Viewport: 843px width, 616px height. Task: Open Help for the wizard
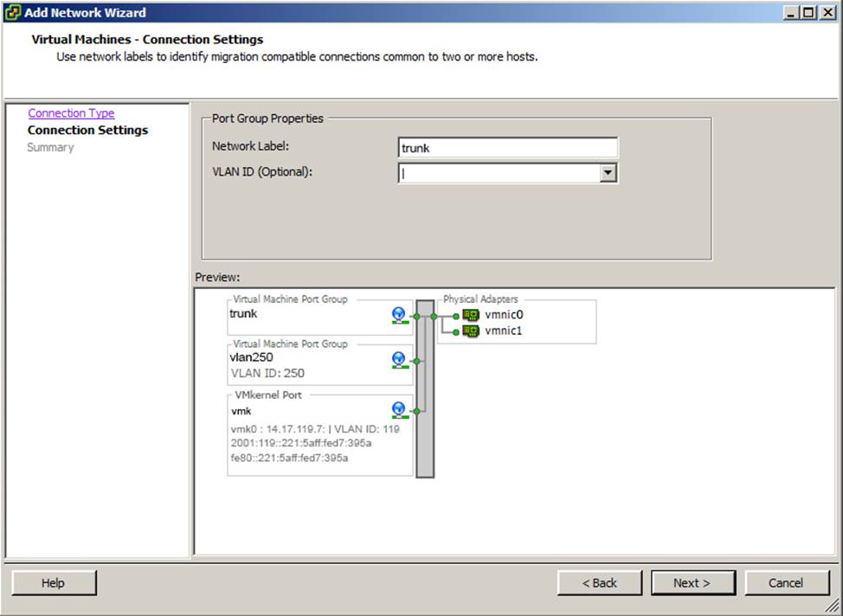(54, 583)
